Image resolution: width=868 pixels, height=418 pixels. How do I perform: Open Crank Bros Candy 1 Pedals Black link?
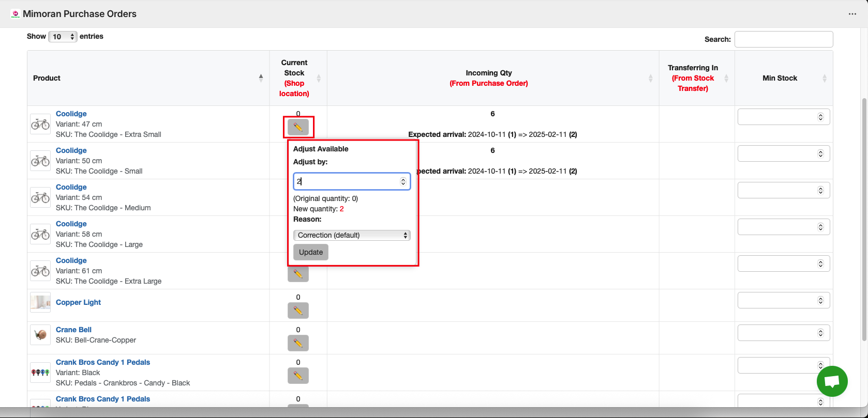(x=103, y=362)
